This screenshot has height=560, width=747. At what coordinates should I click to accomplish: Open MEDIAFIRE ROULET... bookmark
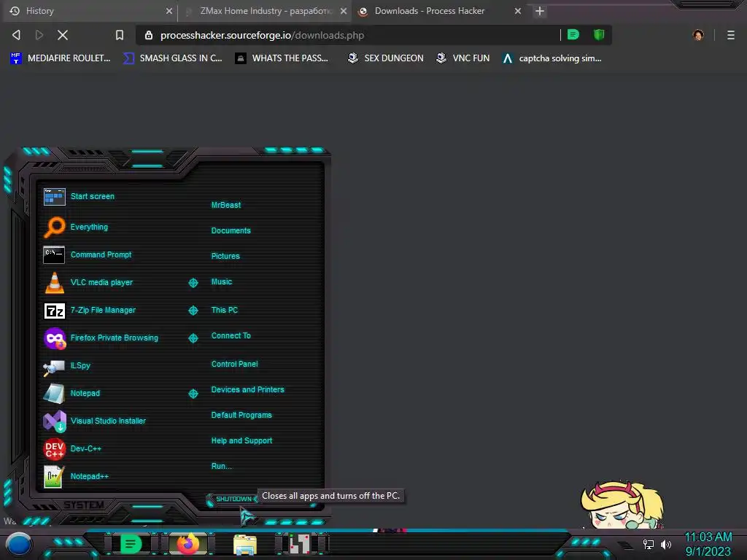pos(61,58)
